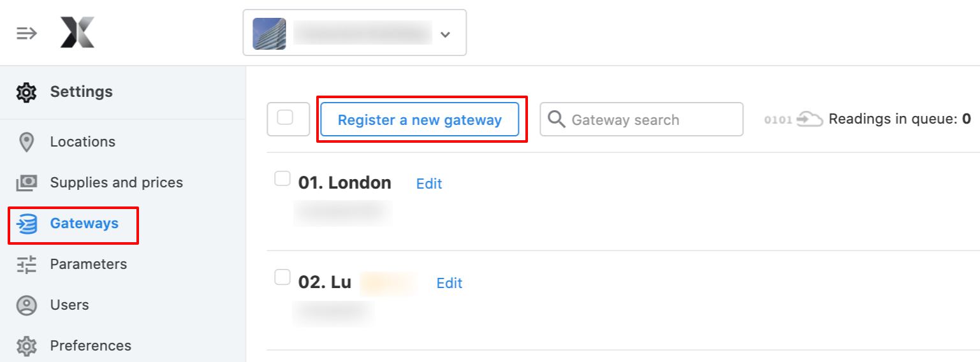Click the Register a new gateway button
The width and height of the screenshot is (980, 362).
click(420, 119)
